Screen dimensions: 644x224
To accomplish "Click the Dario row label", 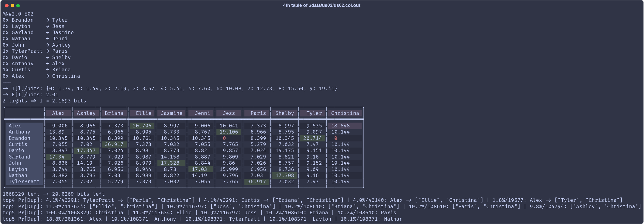I will tap(24, 150).
